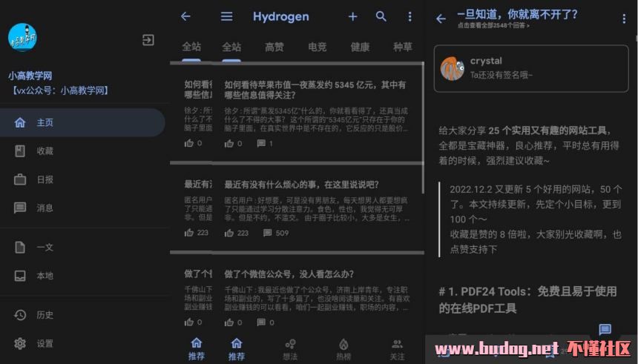The height and width of the screenshot is (364, 638).
Task: Click answer page title 一旦知道，你就离不开了?
Action: click(517, 14)
